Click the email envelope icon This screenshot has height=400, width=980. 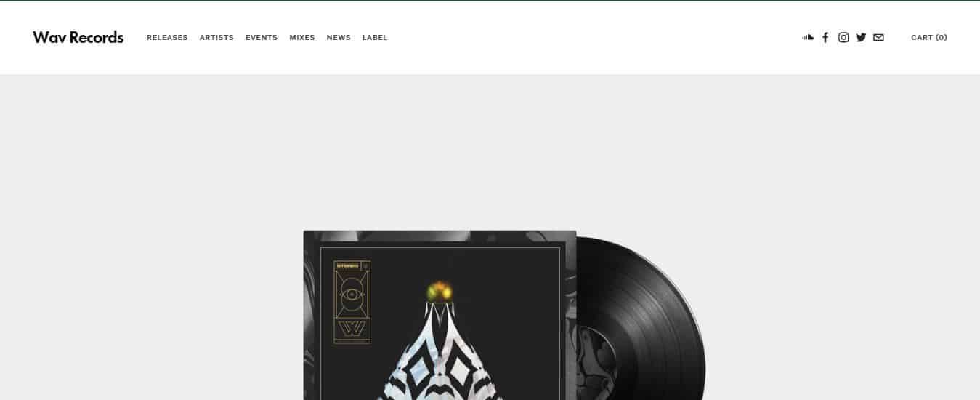tap(878, 37)
